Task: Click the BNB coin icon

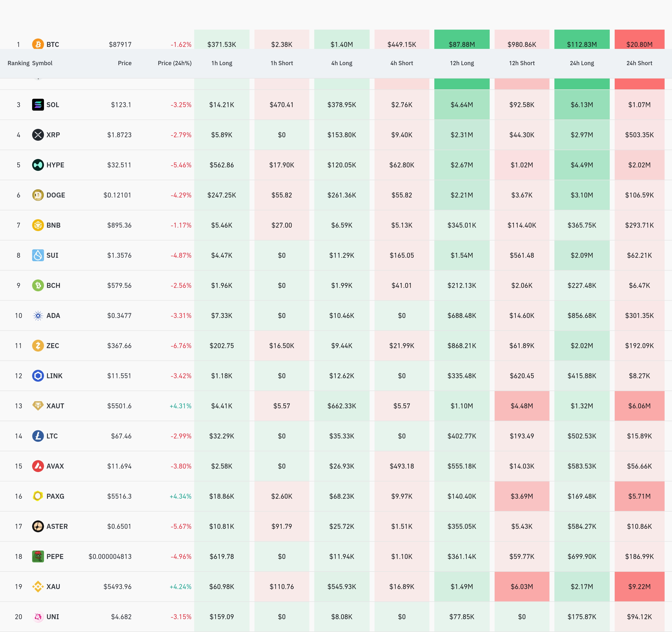Action: coord(38,225)
